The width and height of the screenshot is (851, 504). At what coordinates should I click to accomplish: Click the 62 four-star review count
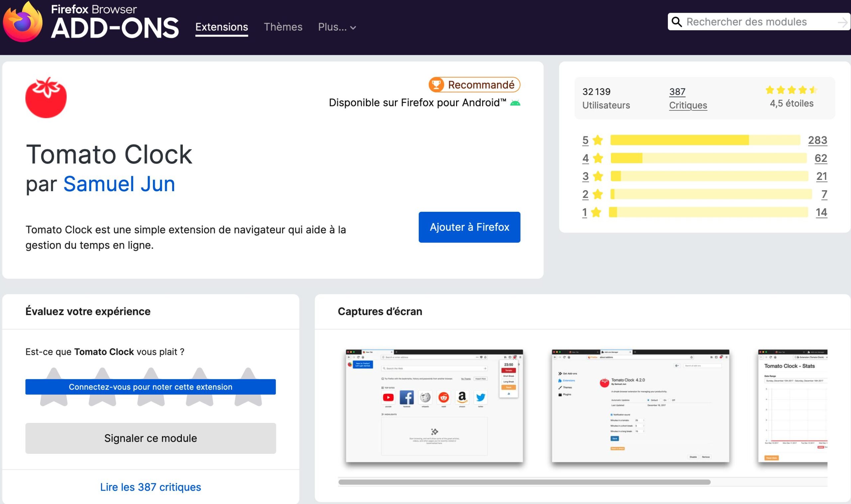pos(821,158)
